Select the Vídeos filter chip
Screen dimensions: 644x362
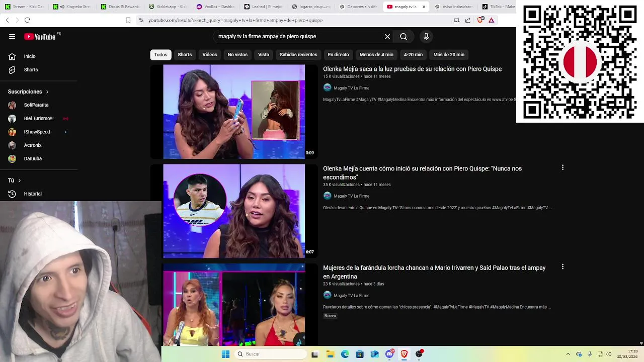pyautogui.click(x=210, y=55)
